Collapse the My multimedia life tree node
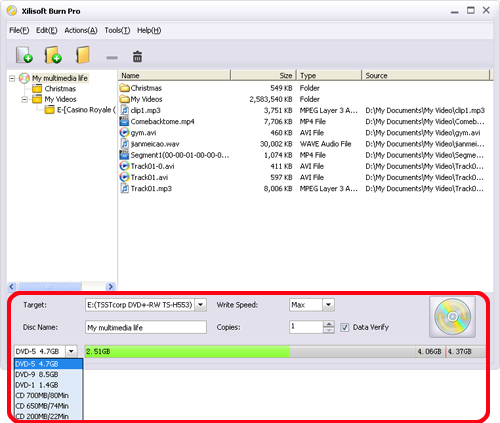 tap(12, 79)
